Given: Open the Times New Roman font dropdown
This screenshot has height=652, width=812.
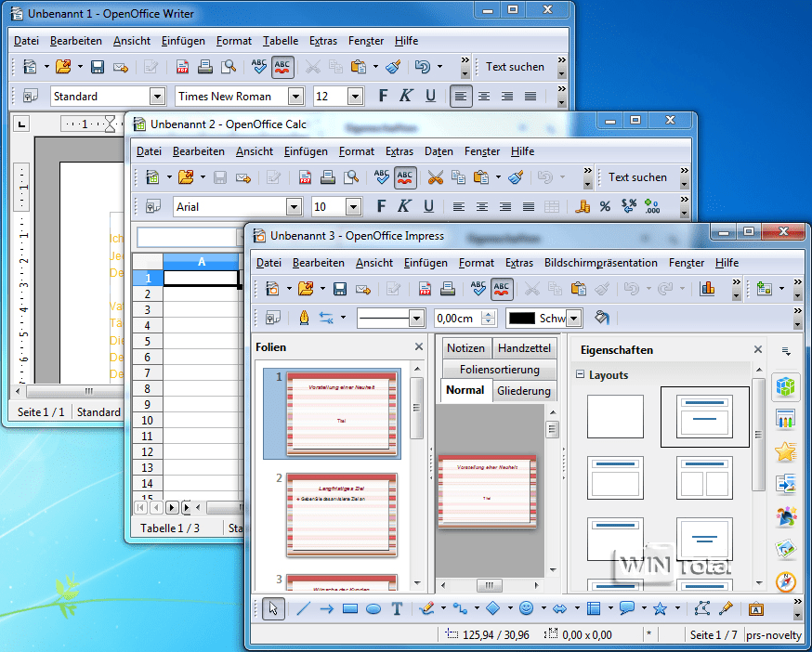Looking at the screenshot, I should click(295, 97).
